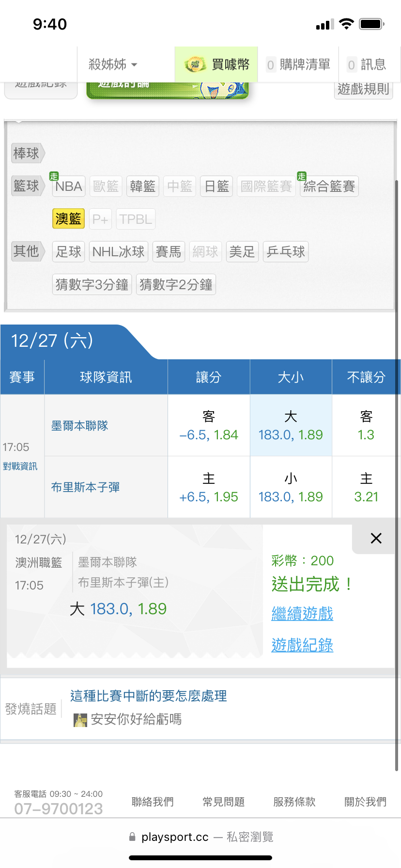401x868 pixels.
Task: Select the 澳籃 league tag
Action: tap(68, 219)
